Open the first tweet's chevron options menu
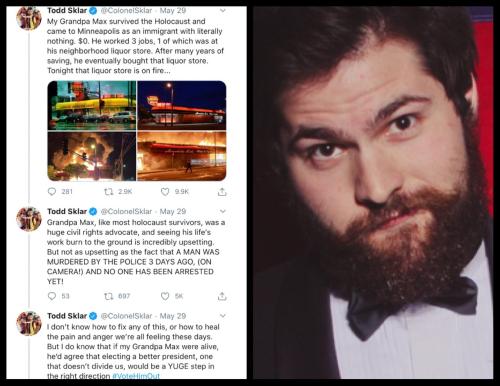 point(223,11)
